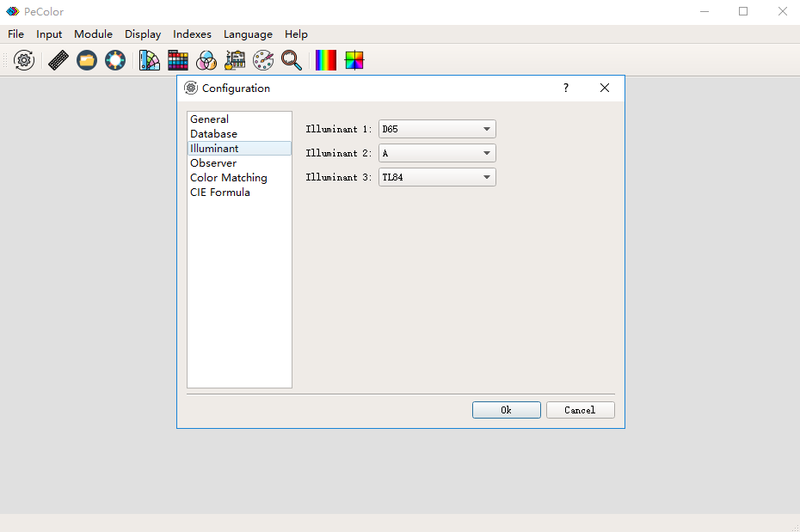
Task: Expand the Illuminant 2 dropdown showing A
Action: point(437,153)
